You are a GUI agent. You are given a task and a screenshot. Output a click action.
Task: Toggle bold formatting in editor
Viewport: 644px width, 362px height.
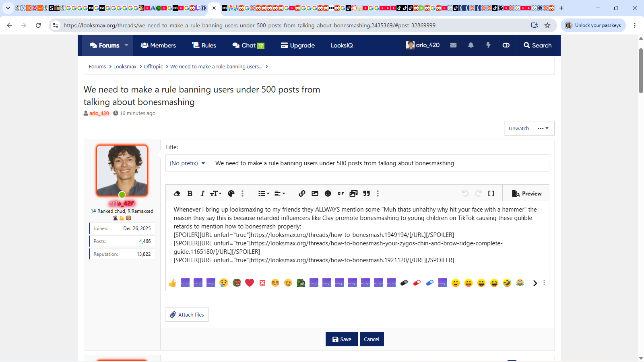tap(190, 193)
